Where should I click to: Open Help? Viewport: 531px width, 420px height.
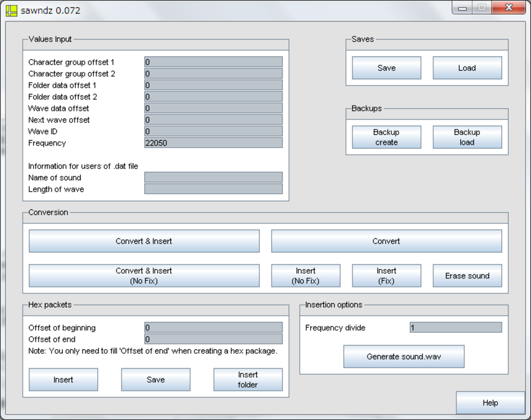(x=490, y=403)
